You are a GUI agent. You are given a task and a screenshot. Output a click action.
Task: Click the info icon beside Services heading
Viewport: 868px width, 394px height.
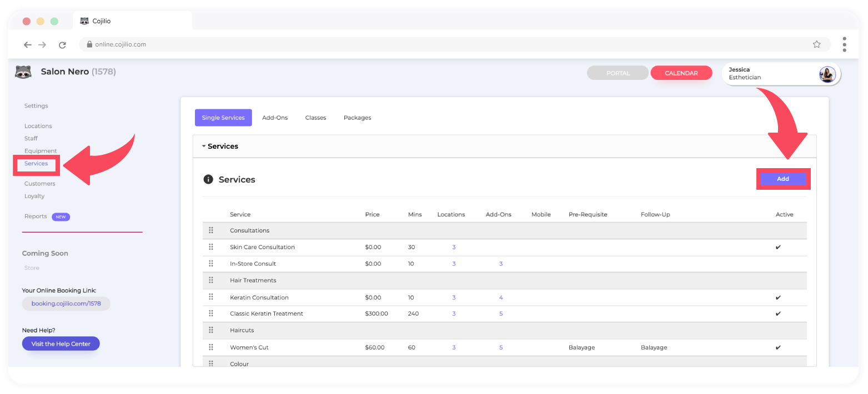pos(208,179)
